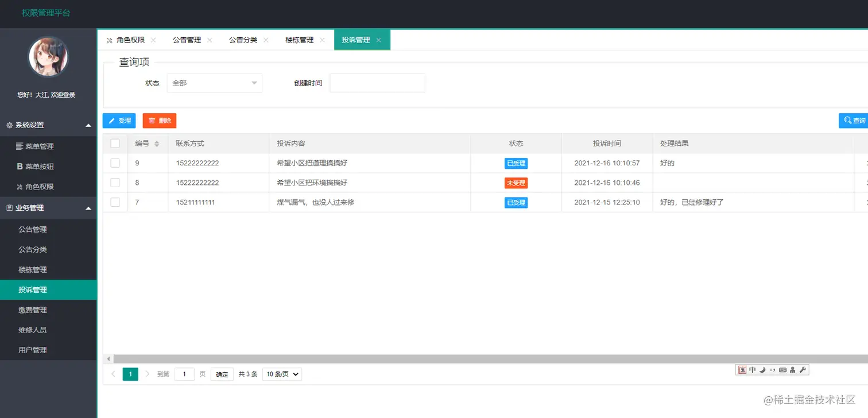Go to the next page arrow

(148, 374)
